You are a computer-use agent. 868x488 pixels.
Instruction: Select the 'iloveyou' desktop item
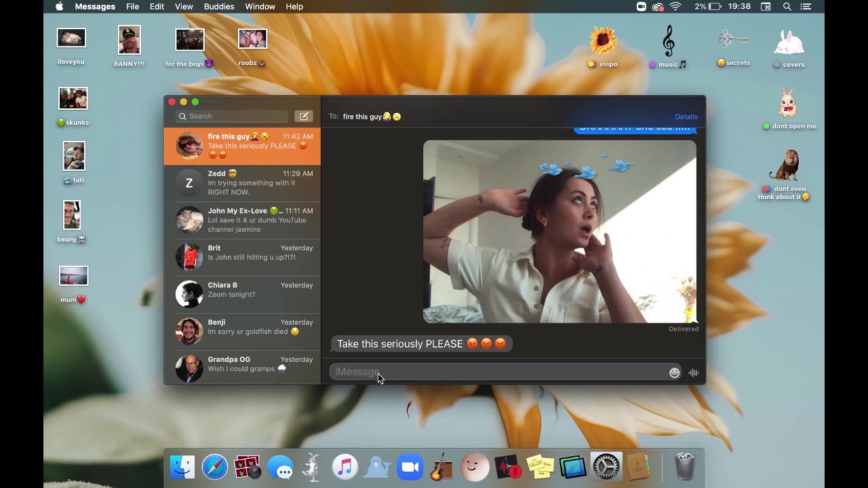[x=71, y=46]
